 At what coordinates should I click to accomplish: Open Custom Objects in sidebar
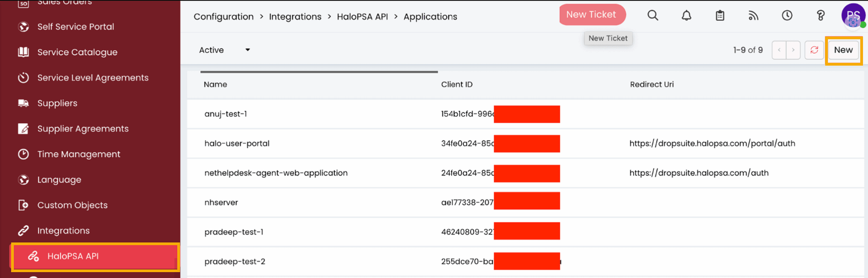tap(72, 206)
